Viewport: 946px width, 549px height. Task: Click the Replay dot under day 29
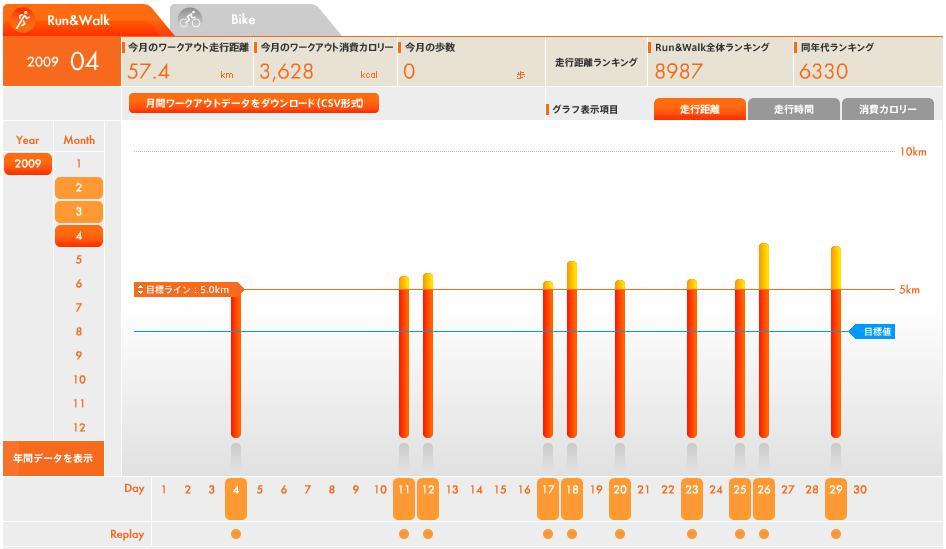pyautogui.click(x=836, y=534)
